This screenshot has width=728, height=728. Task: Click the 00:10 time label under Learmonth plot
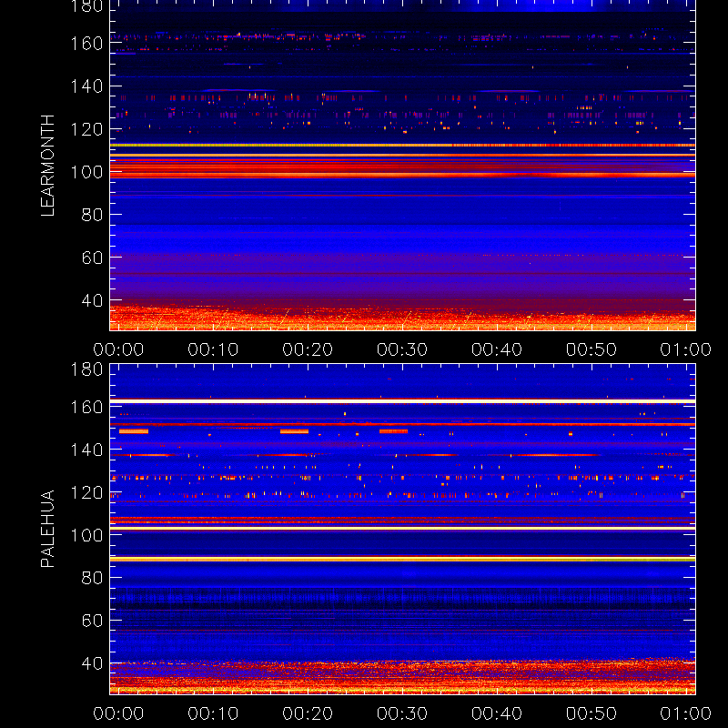(x=213, y=349)
